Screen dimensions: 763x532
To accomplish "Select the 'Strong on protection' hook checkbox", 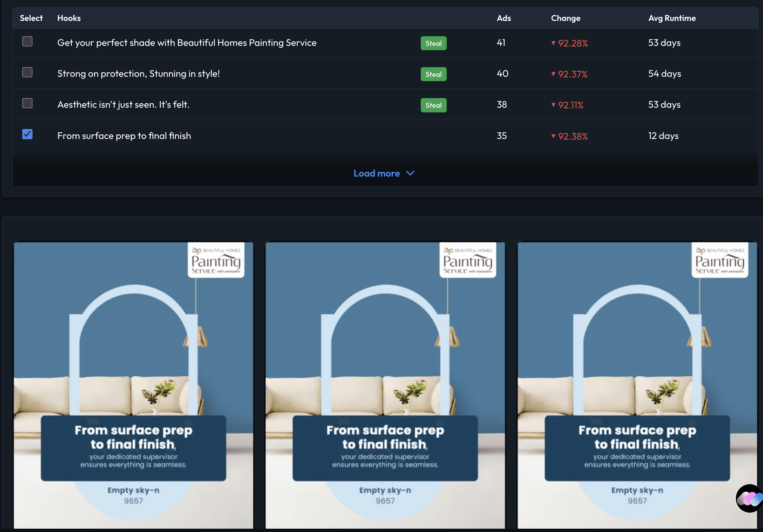I will coord(27,72).
